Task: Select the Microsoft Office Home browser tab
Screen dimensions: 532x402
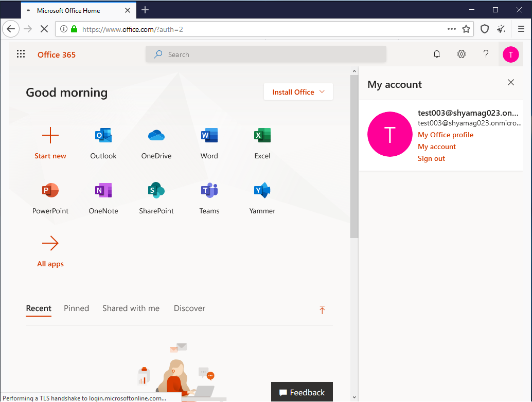Action: click(79, 10)
